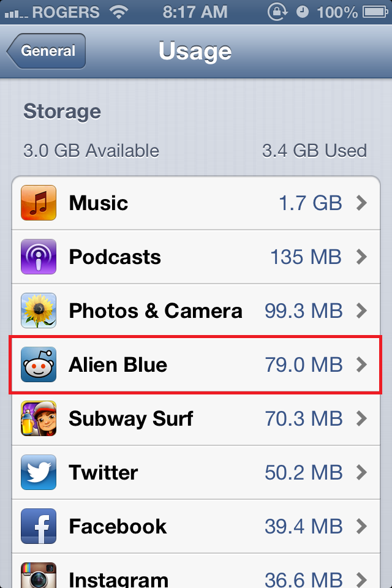The height and width of the screenshot is (588, 392).
Task: Open Photos & Camera usage row
Action: pyautogui.click(x=196, y=311)
